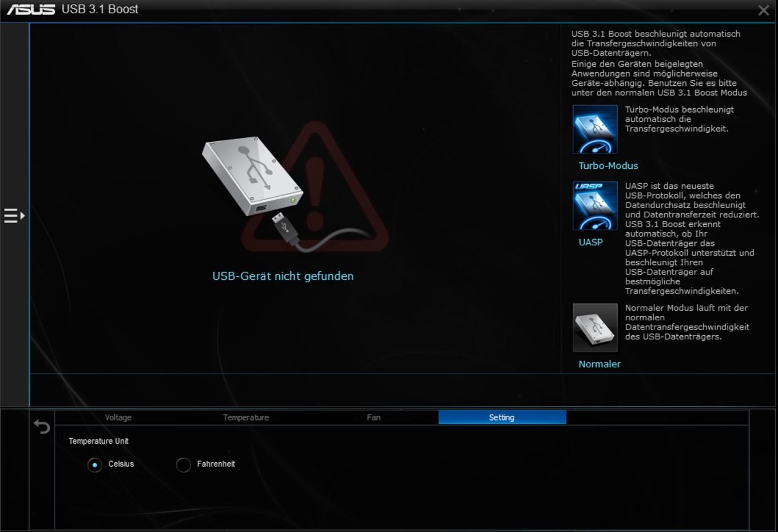778x532 pixels.
Task: Close the USB 3.1 Boost window
Action: click(x=764, y=10)
